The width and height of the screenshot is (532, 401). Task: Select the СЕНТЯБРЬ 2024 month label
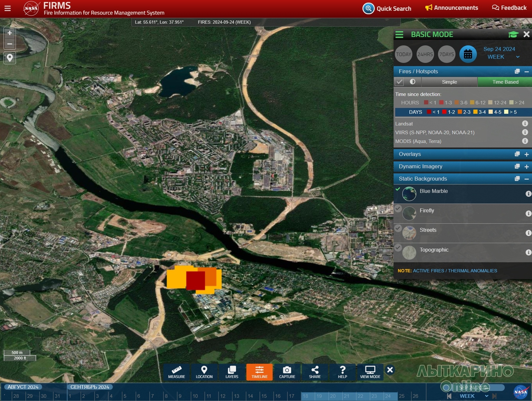[90, 387]
